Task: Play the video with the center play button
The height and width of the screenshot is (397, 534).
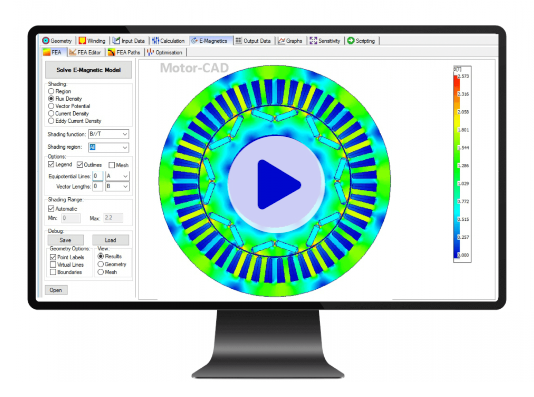Action: 276,184
